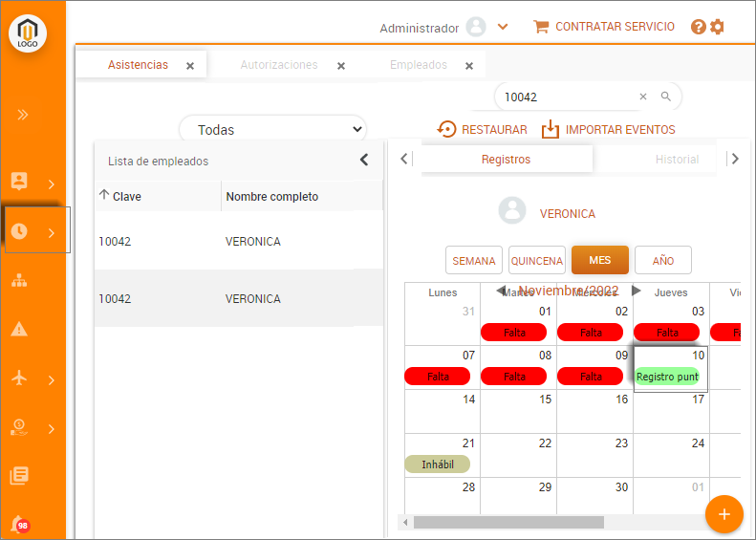The image size is (756, 540).
Task: Click the help question mark icon
Action: pos(699,27)
